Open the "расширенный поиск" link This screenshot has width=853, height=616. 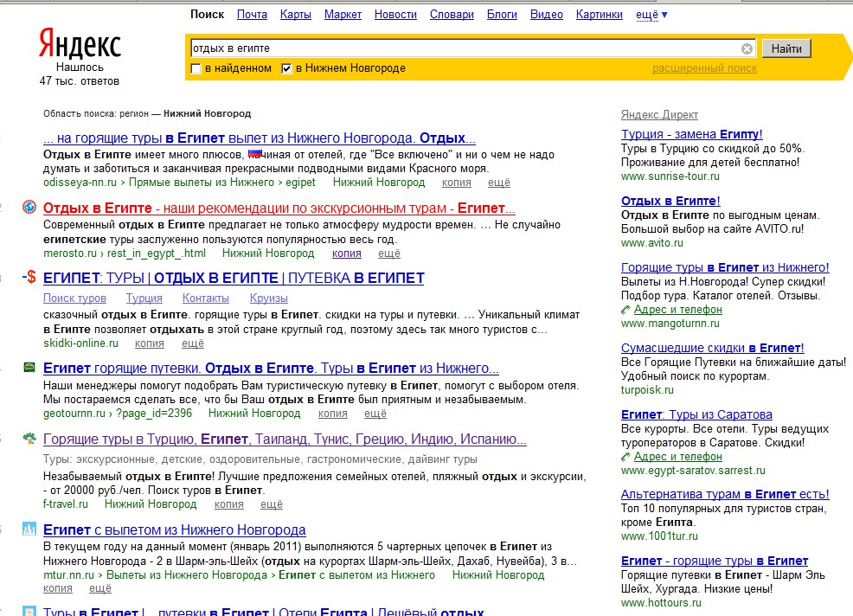pyautogui.click(x=704, y=68)
